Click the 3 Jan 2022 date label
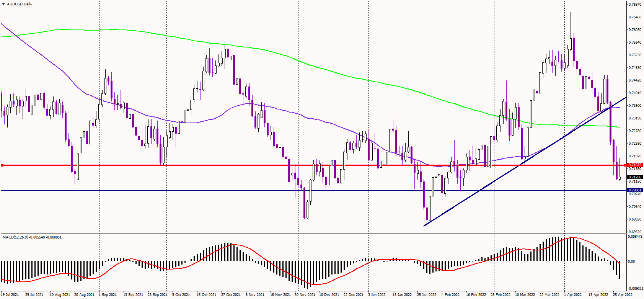This screenshot has height=299, width=644. coord(377,295)
